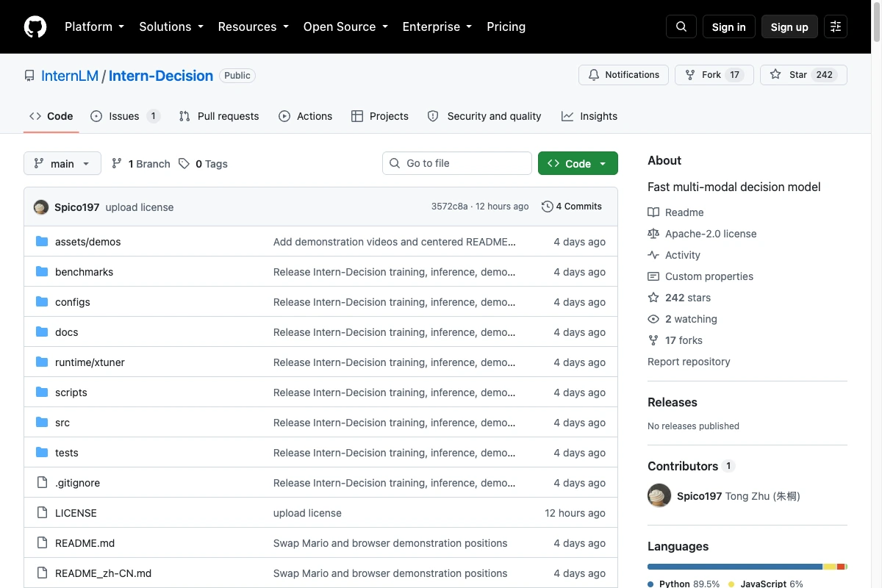The image size is (882, 588).
Task: Click the tests folder icon
Action: click(42, 452)
